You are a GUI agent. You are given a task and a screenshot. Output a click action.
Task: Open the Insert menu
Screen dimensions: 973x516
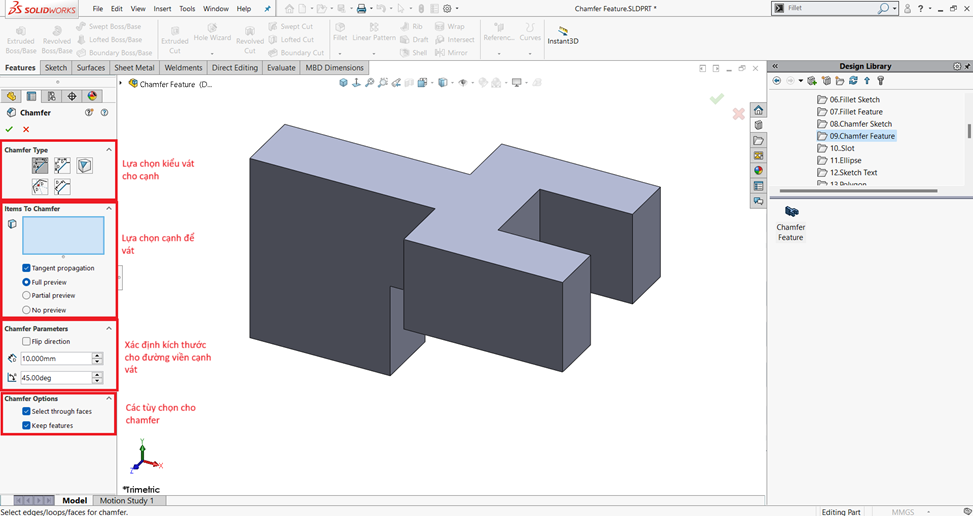(x=163, y=9)
